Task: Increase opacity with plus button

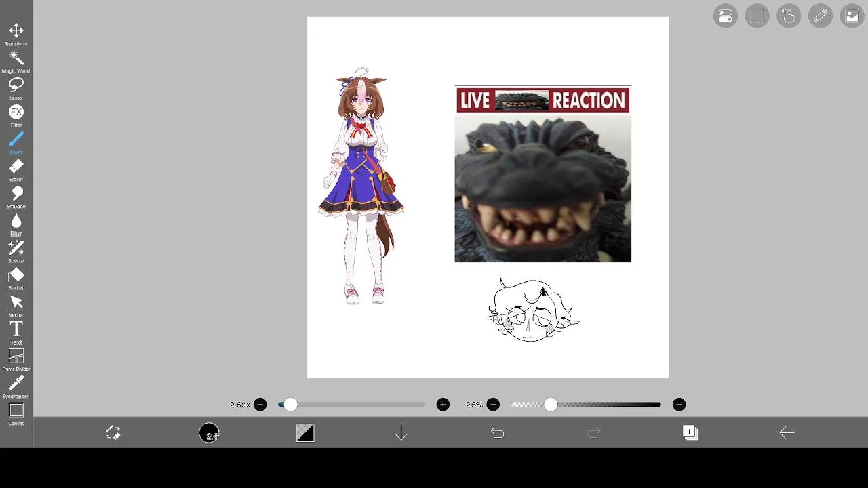Action: 679,405
